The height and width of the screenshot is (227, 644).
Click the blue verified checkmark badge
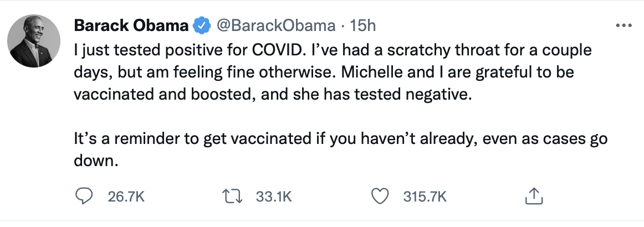tap(202, 26)
